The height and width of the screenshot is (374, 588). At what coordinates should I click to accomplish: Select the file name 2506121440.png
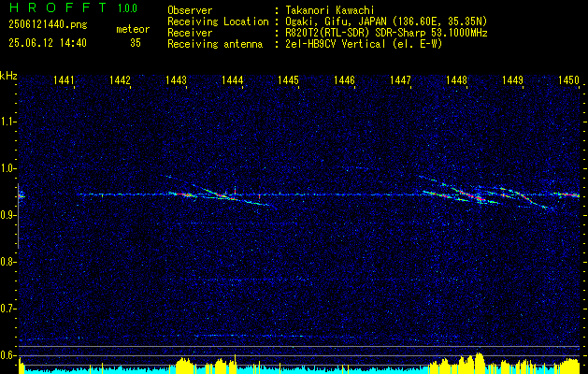point(48,25)
